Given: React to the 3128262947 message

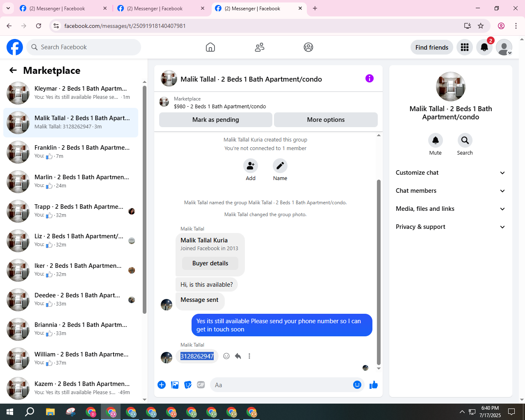Looking at the screenshot, I should pyautogui.click(x=226, y=356).
